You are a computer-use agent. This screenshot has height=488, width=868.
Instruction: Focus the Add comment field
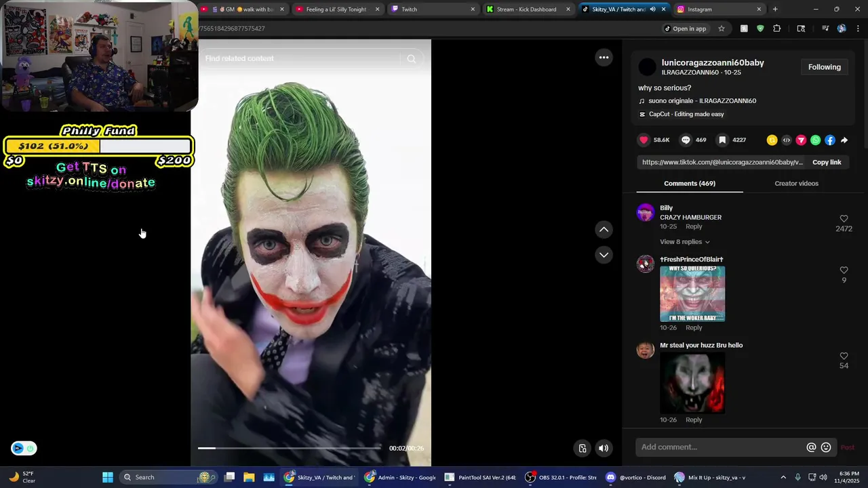[721, 447]
